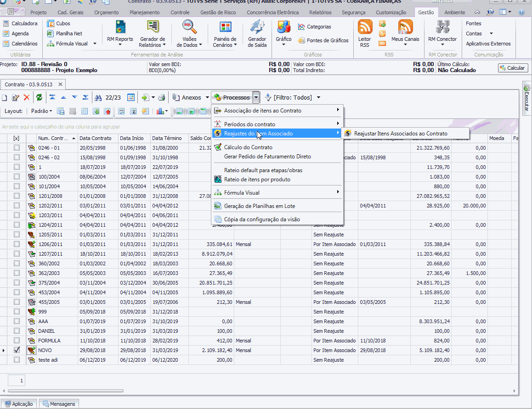Image resolution: width=532 pixels, height=409 pixels.
Task: Toggle the Processos dropdown arrow
Action: point(256,98)
